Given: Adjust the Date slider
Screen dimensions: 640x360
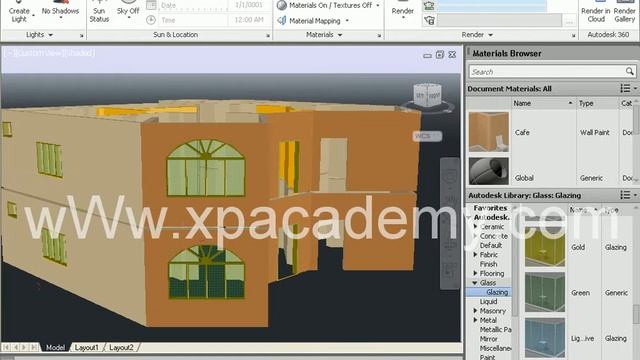Looking at the screenshot, I should (194, 6).
